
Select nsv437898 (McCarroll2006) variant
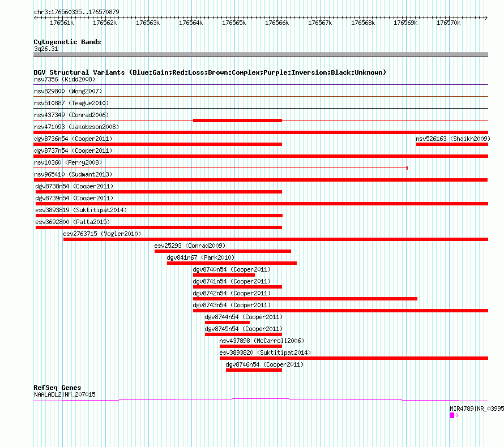pos(262,341)
